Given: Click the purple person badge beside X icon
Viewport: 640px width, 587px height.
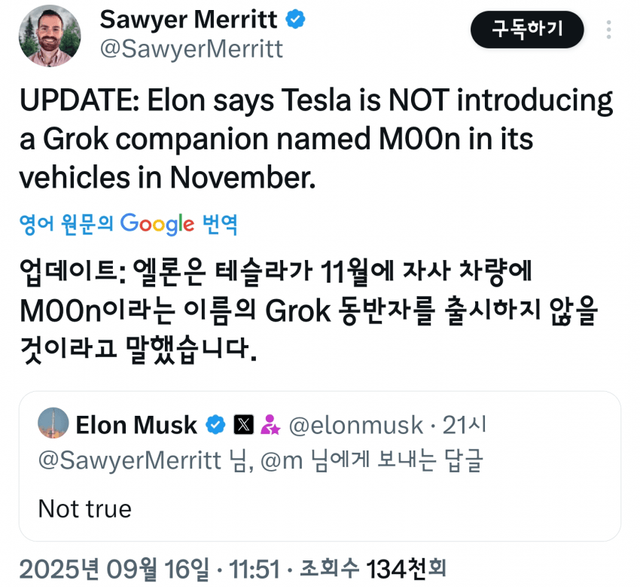Looking at the screenshot, I should pyautogui.click(x=269, y=425).
